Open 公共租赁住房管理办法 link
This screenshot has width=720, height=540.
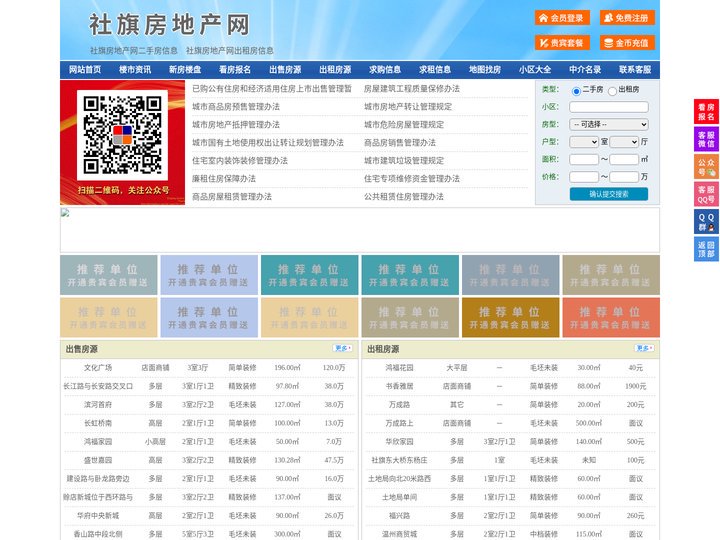point(404,197)
